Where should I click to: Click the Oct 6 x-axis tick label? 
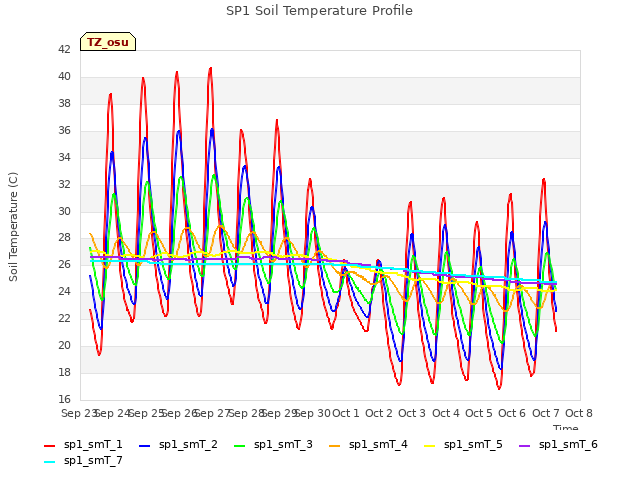click(x=512, y=413)
